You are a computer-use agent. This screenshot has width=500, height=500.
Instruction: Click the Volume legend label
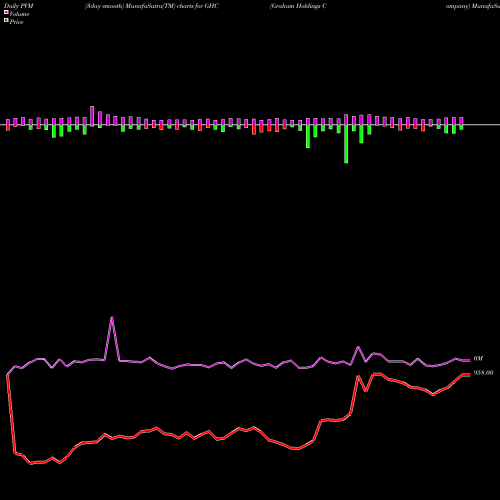pos(19,14)
